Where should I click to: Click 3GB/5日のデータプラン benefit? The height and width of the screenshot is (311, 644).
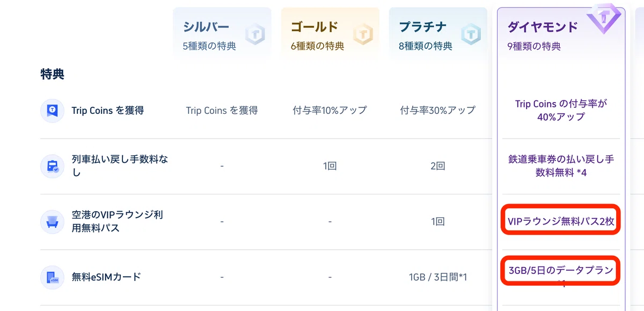[x=560, y=271]
